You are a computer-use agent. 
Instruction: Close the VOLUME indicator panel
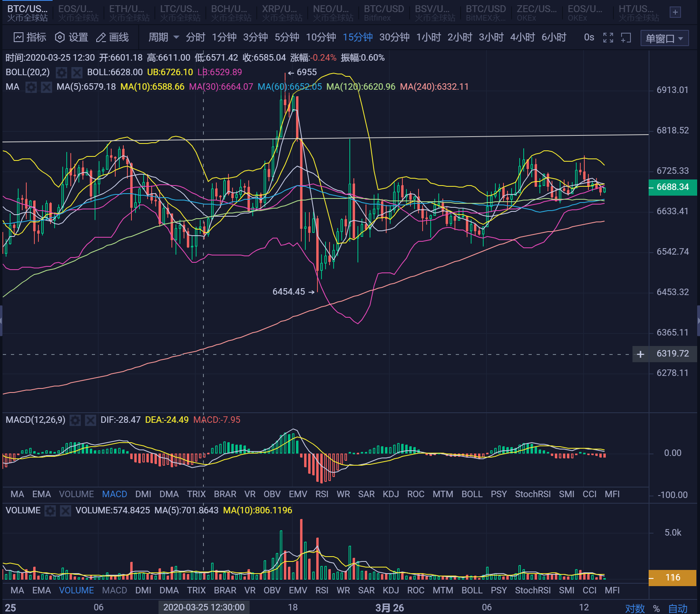pos(66,511)
